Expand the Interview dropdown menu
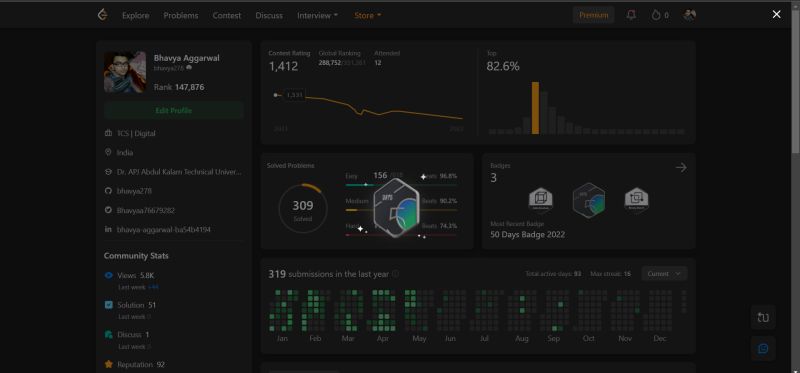This screenshot has width=800, height=373. pos(317,15)
